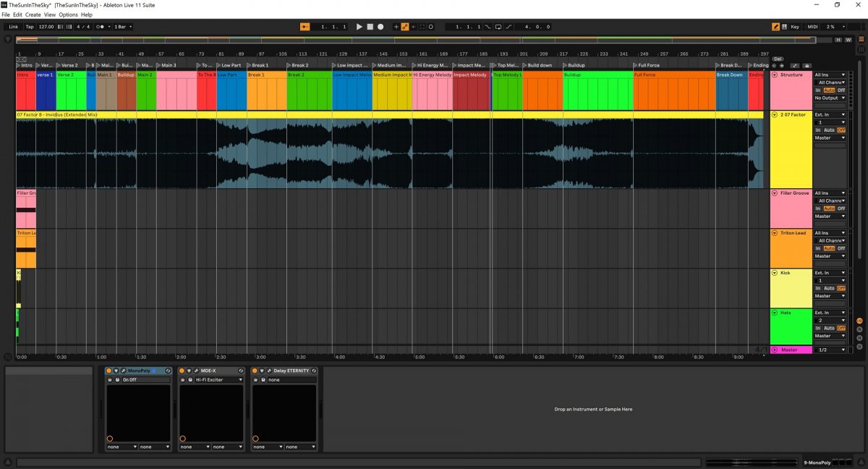Toggle the Draw Mode pencil icon

[x=776, y=27]
